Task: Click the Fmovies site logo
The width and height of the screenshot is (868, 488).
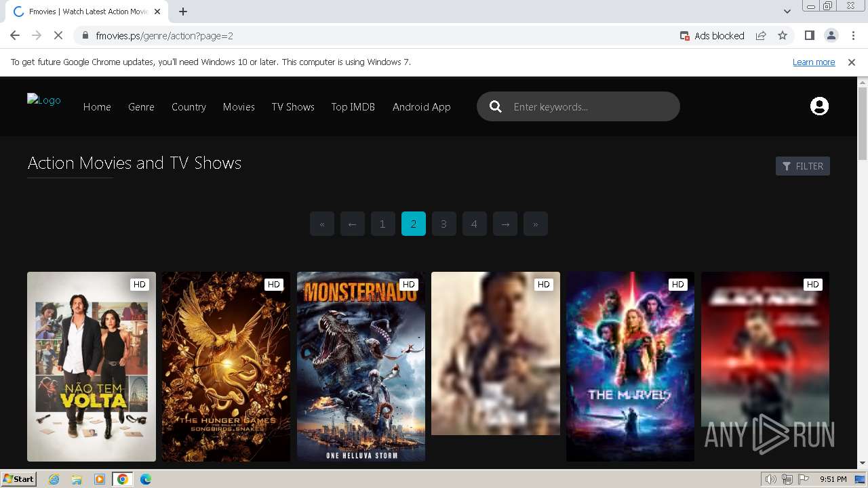Action: pos(44,100)
